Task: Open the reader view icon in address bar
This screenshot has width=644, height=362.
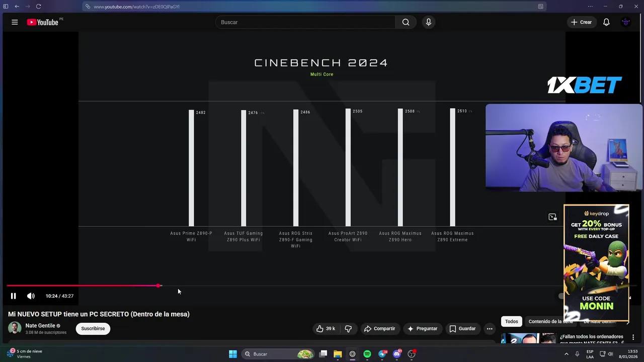Action: coord(540,7)
